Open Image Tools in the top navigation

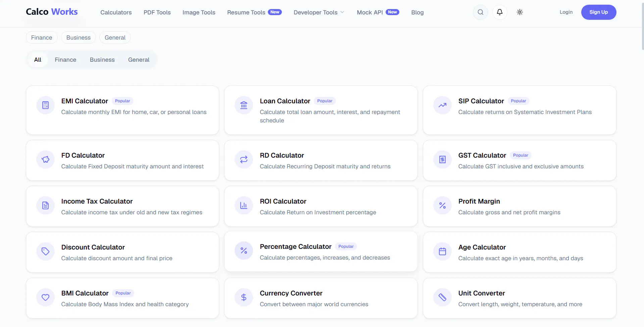point(199,12)
